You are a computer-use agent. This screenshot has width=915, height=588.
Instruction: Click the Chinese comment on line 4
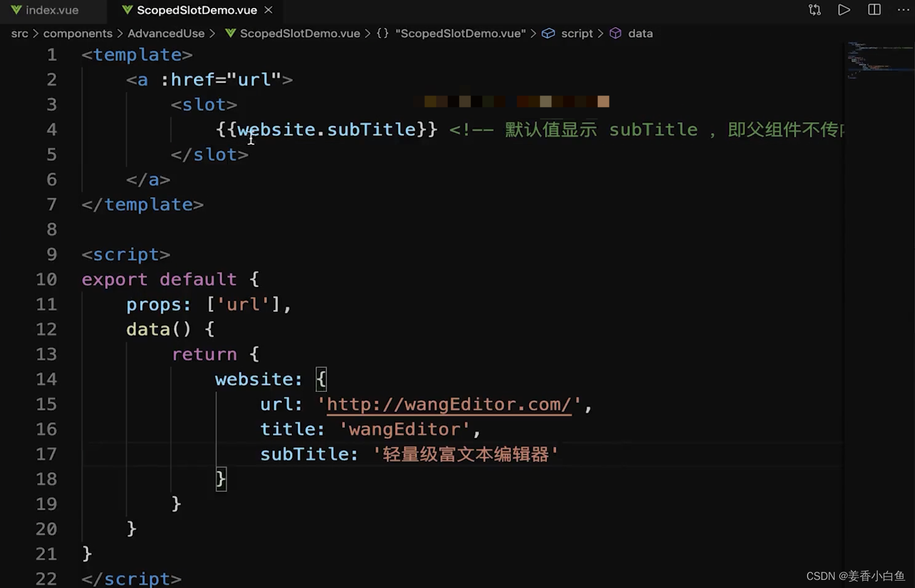tap(647, 130)
